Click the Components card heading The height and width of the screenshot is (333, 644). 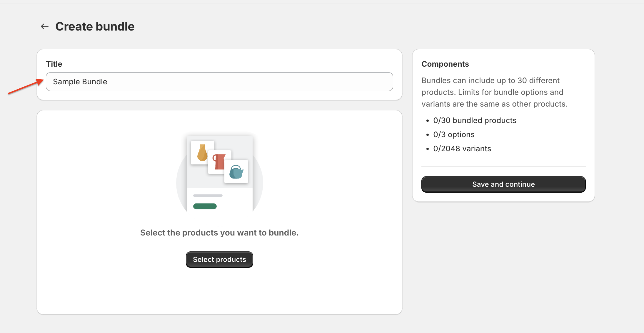(x=445, y=64)
